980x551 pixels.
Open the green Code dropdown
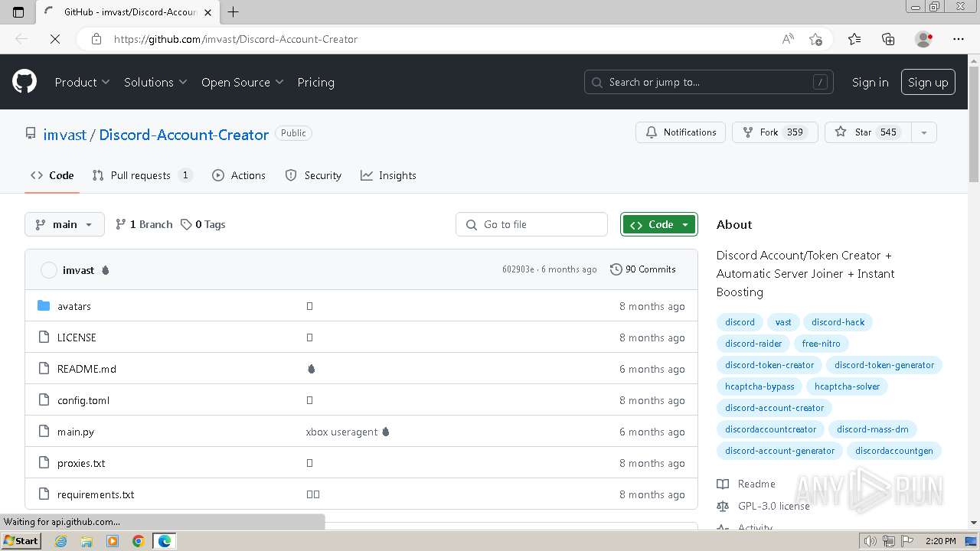(659, 224)
